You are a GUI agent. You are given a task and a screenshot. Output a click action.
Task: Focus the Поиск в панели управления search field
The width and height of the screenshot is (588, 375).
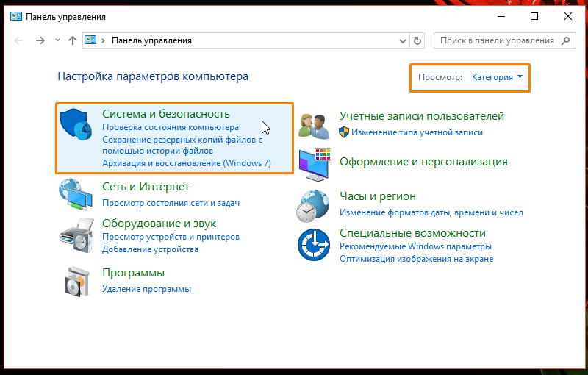coord(504,40)
